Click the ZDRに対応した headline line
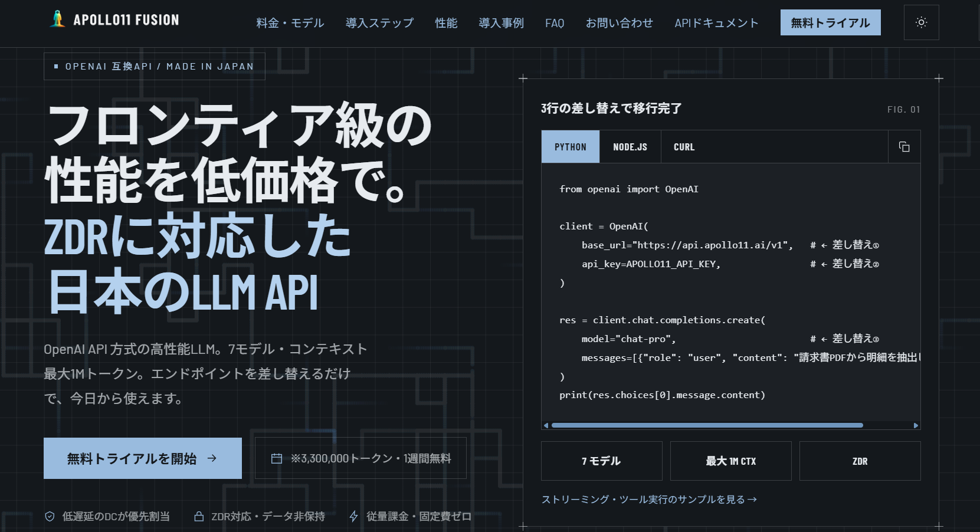 [x=198, y=236]
